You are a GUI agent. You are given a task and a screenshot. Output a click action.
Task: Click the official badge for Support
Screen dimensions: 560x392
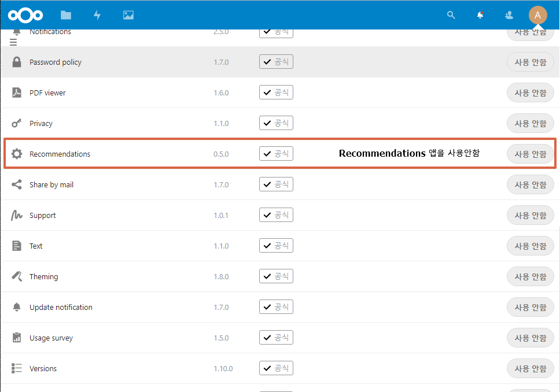(276, 215)
